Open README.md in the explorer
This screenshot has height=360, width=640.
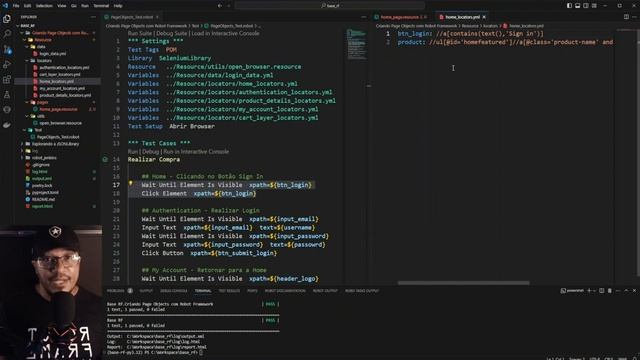click(x=43, y=199)
